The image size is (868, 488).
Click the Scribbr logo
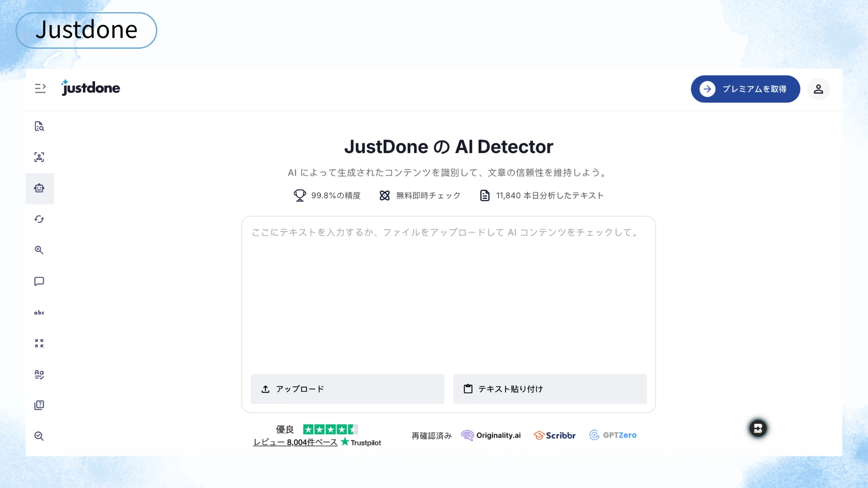[x=555, y=435]
